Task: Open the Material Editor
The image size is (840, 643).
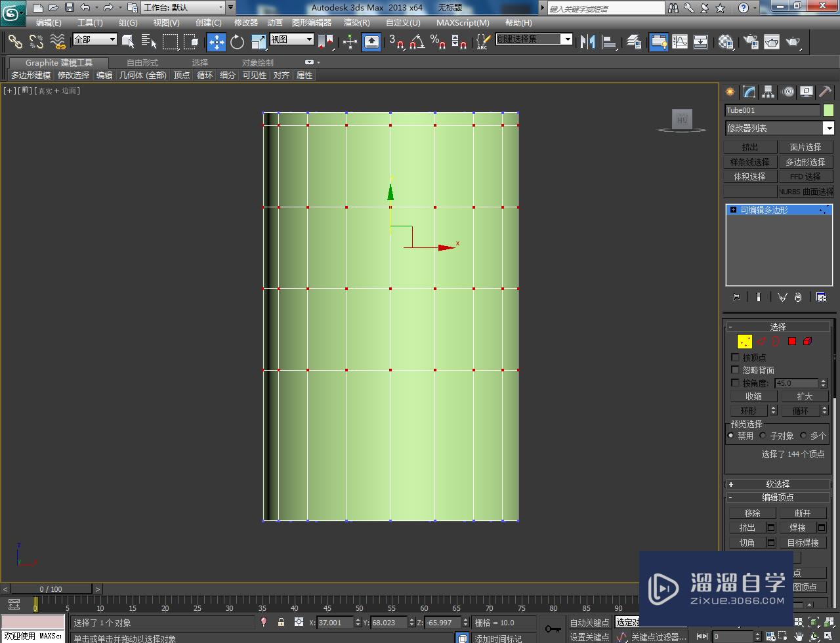Action: point(726,41)
